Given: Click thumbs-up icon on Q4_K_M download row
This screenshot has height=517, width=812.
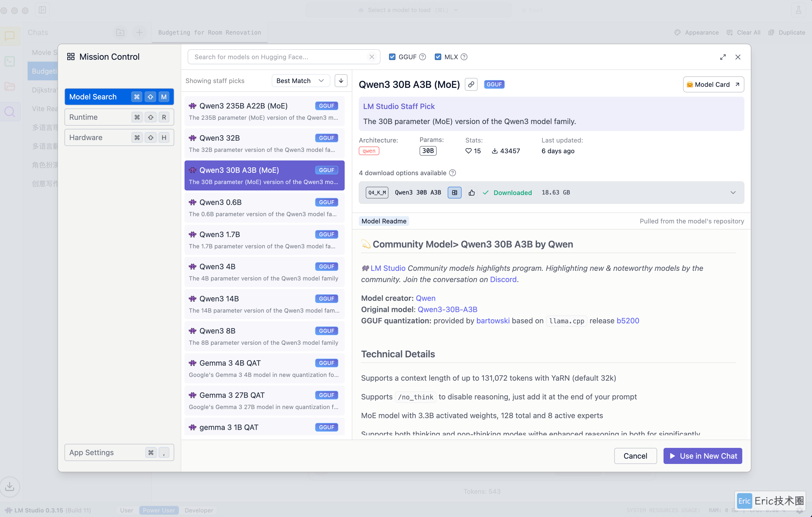Looking at the screenshot, I should (471, 193).
